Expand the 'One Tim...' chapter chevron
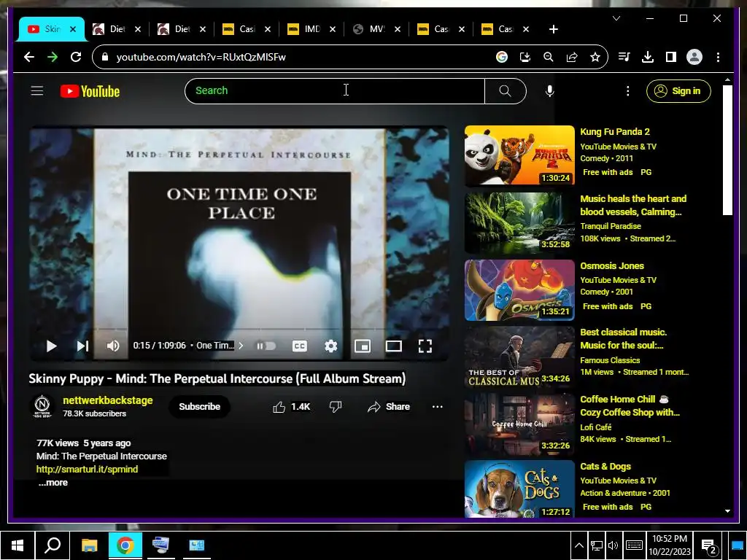 tap(241, 346)
